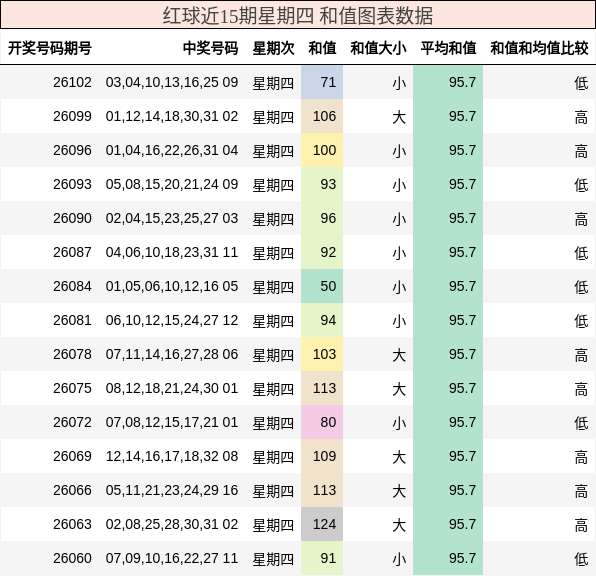The height and width of the screenshot is (576, 596).
Task: Click the 大 size cell in row 26063
Action: (399, 525)
